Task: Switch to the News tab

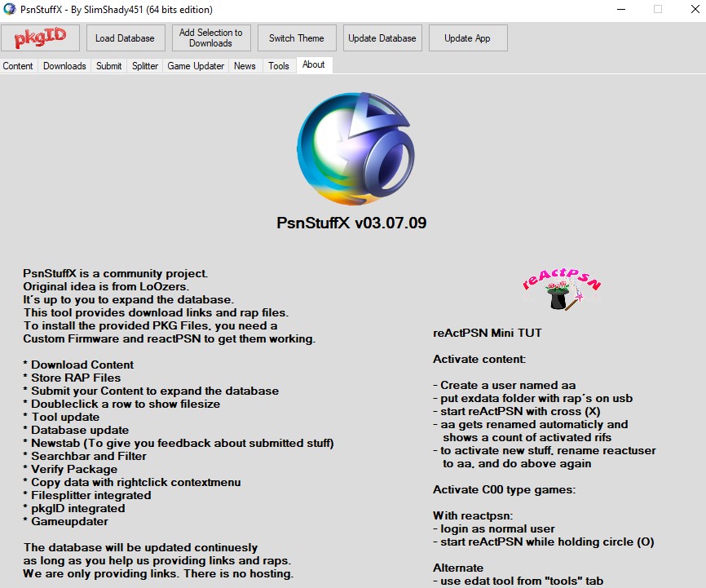Action: point(245,66)
